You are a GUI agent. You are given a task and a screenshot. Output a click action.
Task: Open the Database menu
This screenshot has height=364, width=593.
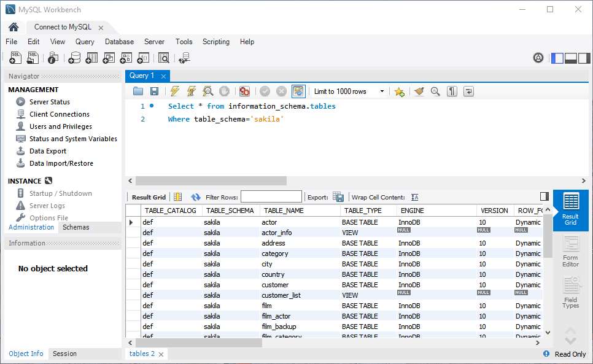pyautogui.click(x=120, y=42)
